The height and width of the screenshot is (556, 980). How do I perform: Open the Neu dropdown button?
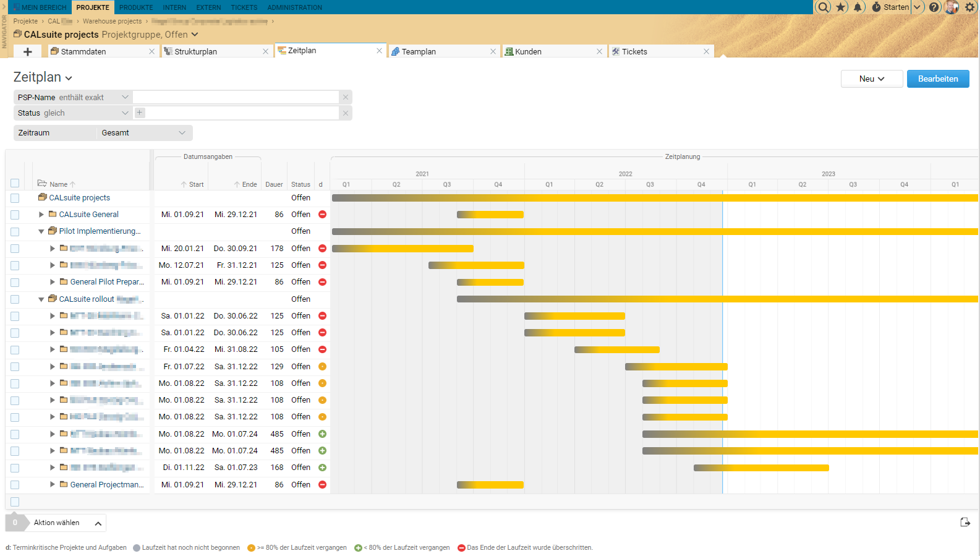pyautogui.click(x=871, y=79)
